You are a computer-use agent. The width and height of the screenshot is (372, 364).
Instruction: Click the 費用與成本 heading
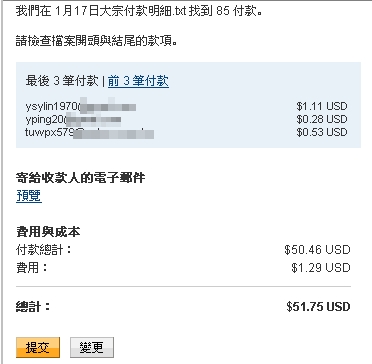48,232
